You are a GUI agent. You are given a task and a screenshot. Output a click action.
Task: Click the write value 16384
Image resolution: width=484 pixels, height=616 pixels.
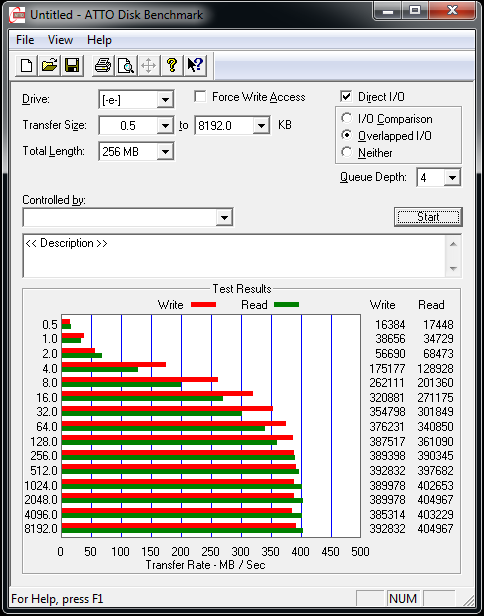pos(390,325)
